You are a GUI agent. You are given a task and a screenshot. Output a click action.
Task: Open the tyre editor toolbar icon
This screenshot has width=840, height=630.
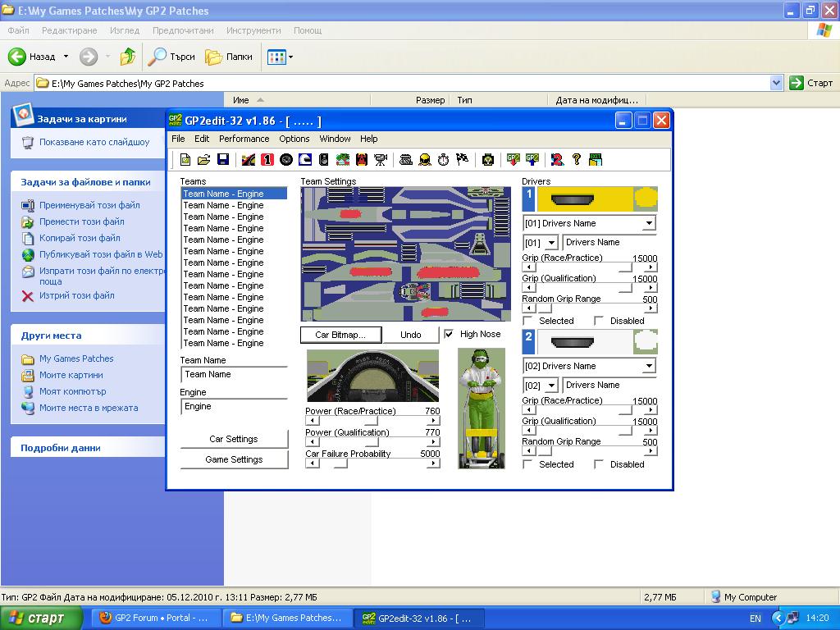coord(286,160)
